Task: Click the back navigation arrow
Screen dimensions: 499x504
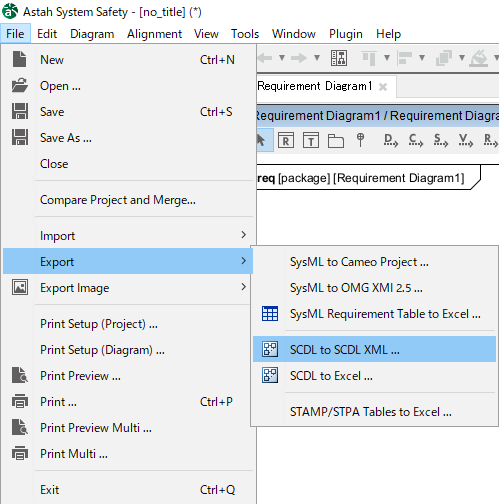Action: [x=265, y=58]
